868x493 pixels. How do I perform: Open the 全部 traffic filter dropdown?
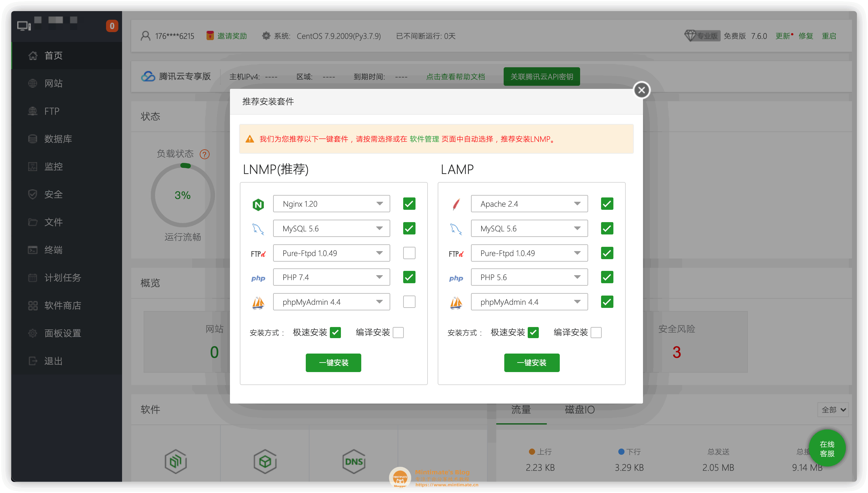pos(833,410)
